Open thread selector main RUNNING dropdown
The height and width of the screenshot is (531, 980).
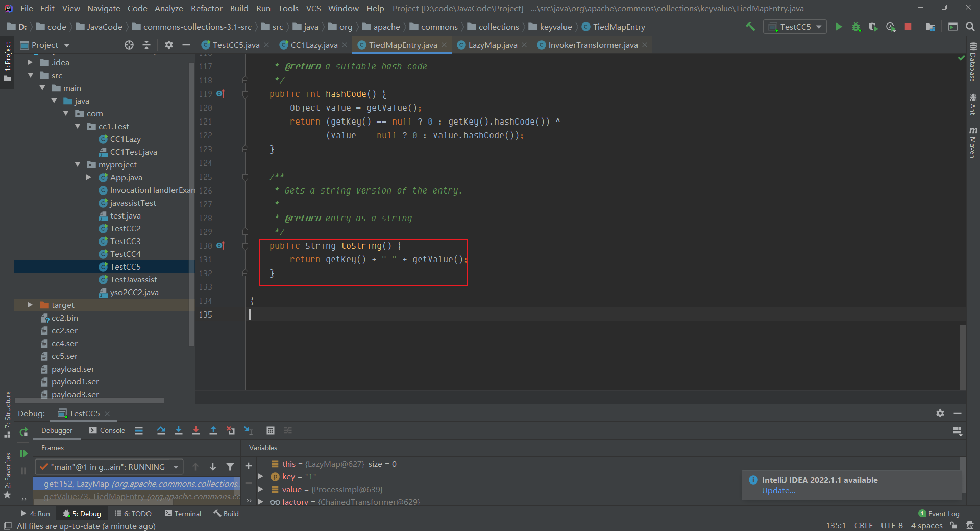click(x=109, y=467)
